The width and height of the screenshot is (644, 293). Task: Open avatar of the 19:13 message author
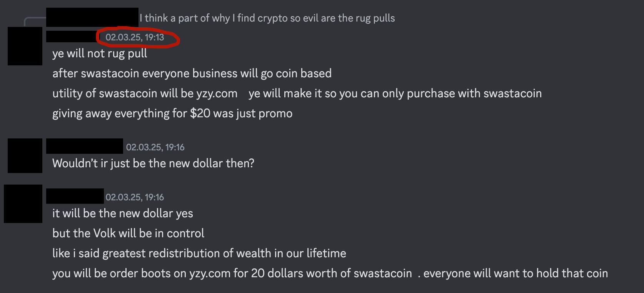point(25,46)
